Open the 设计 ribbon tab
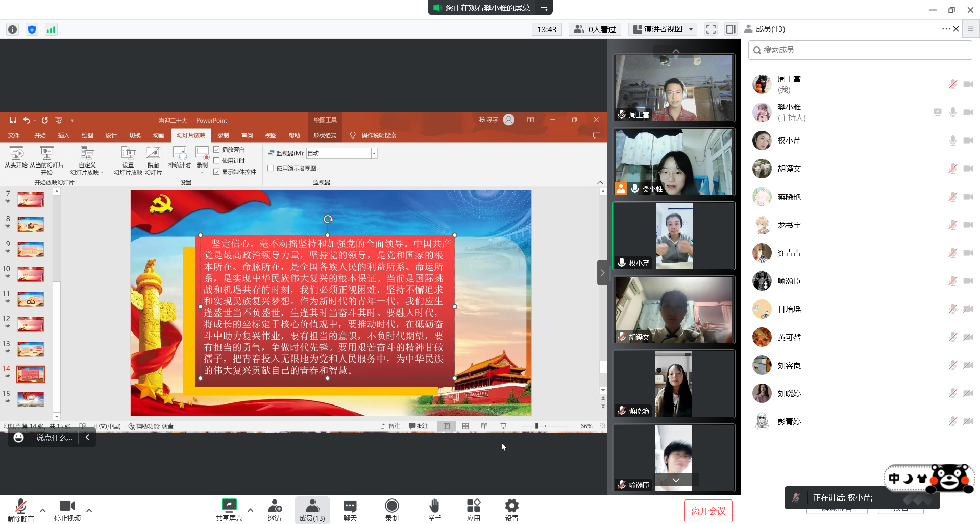The height and width of the screenshot is (524, 980). pos(111,135)
